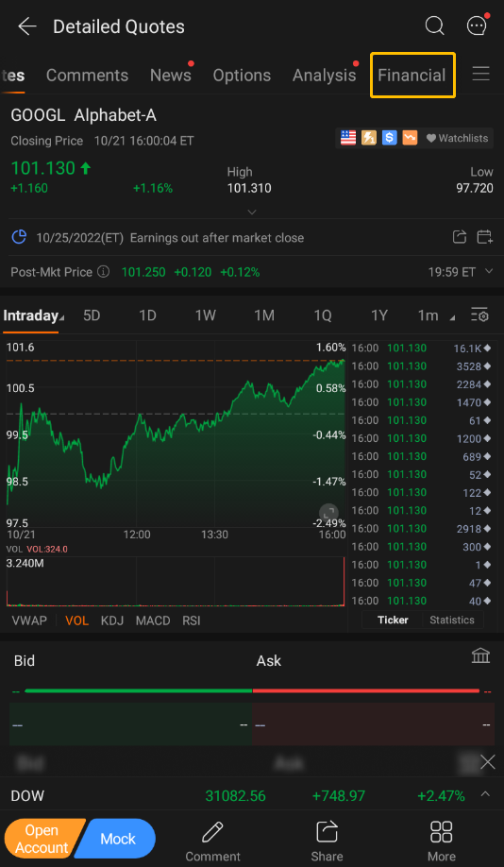This screenshot has width=504, height=867.
Task: Open the search magnifier icon
Action: point(434,25)
